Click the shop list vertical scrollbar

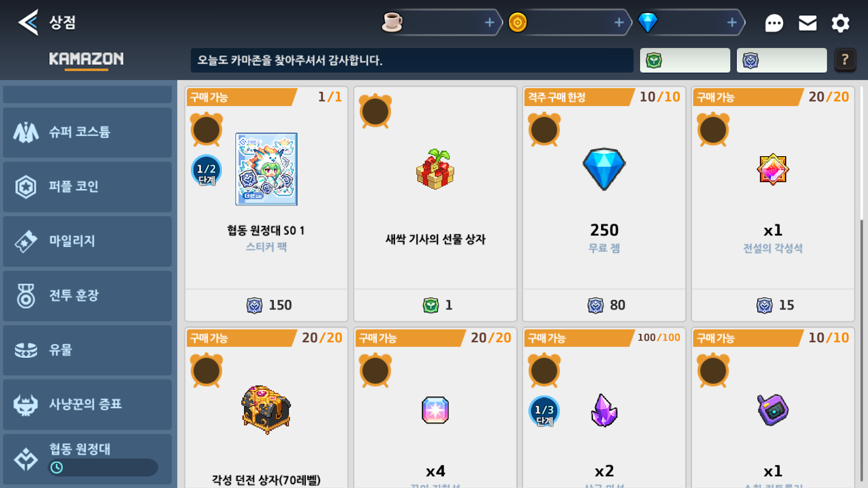pyautogui.click(x=861, y=350)
